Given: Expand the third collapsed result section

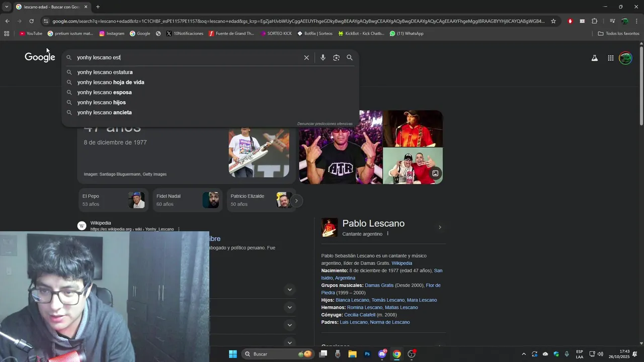Looking at the screenshot, I should (x=289, y=325).
